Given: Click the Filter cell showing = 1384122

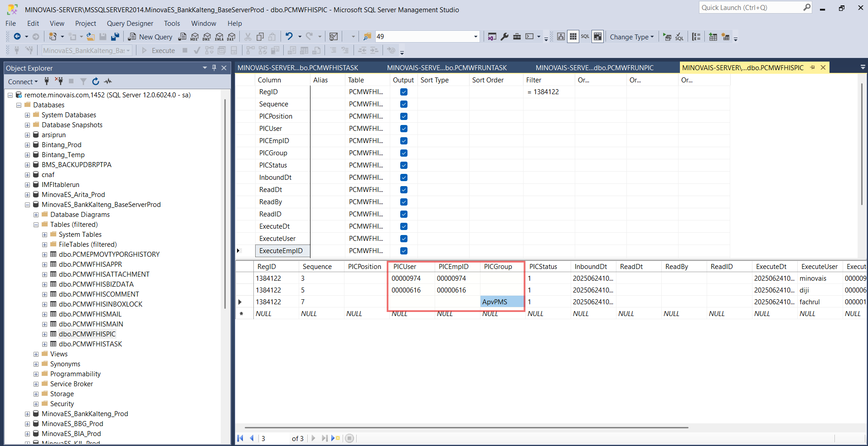Looking at the screenshot, I should tap(549, 92).
